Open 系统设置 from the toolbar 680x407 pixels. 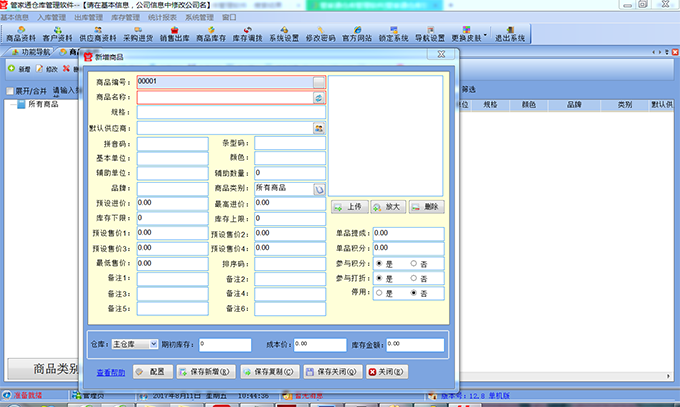point(284,34)
